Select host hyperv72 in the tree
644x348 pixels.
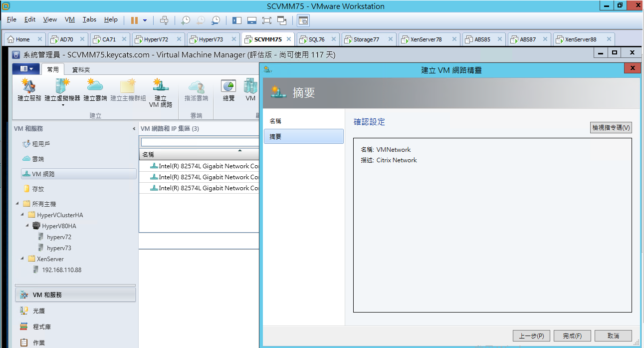59,237
